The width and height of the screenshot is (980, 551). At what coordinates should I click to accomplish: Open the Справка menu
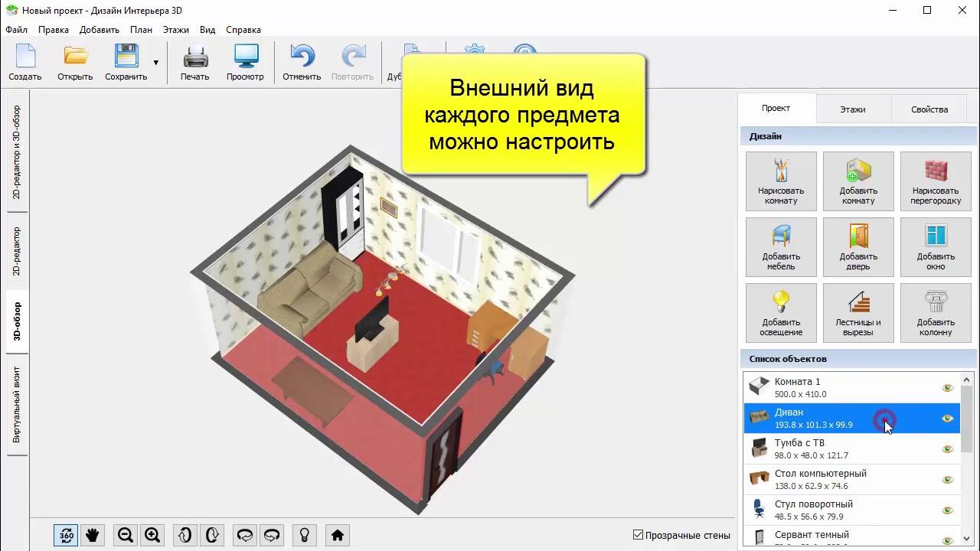243,30
